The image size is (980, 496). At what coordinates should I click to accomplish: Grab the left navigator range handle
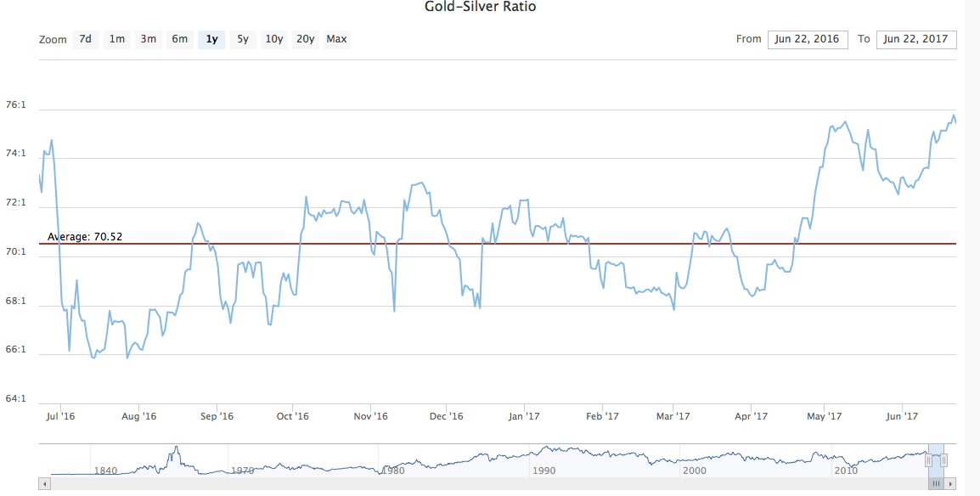pyautogui.click(x=929, y=460)
